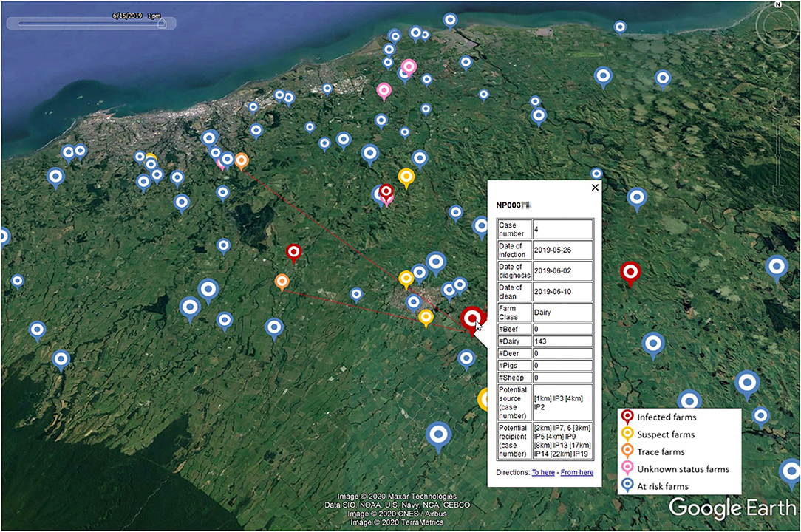Open the red infected pin above the lower orange trace pin
The width and height of the screenshot is (801, 532).
tap(293, 252)
